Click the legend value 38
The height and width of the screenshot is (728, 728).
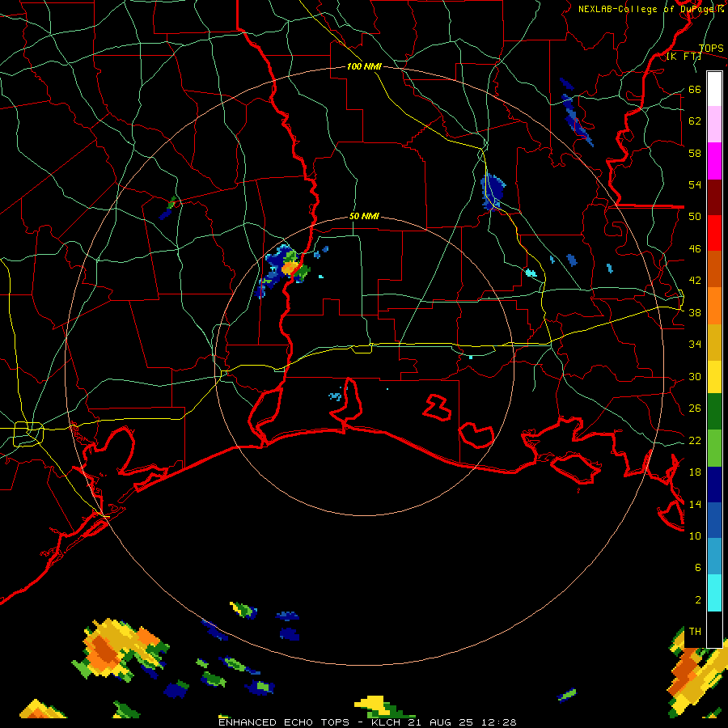click(695, 312)
